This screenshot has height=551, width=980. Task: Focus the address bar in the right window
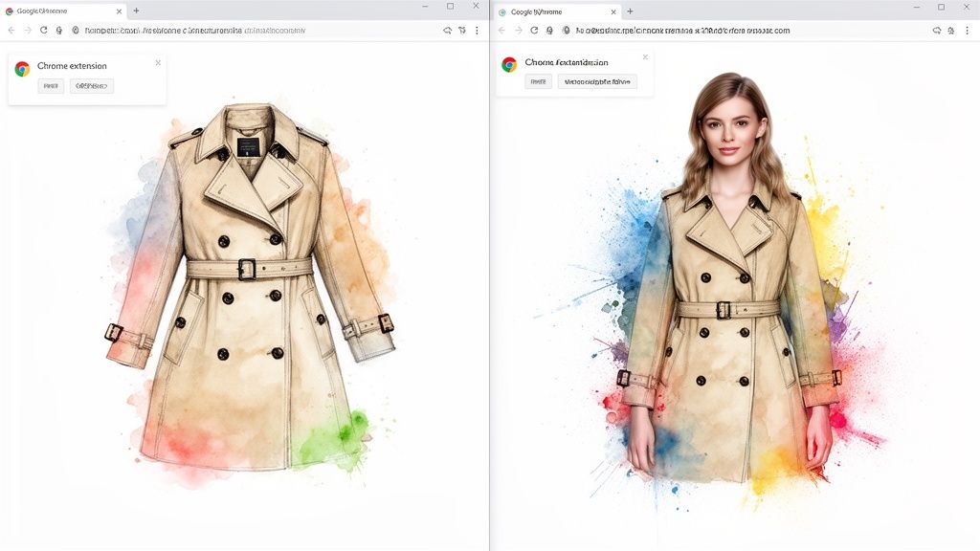[744, 30]
